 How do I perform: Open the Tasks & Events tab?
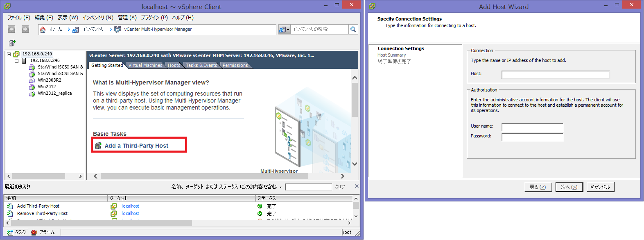pyautogui.click(x=201, y=65)
